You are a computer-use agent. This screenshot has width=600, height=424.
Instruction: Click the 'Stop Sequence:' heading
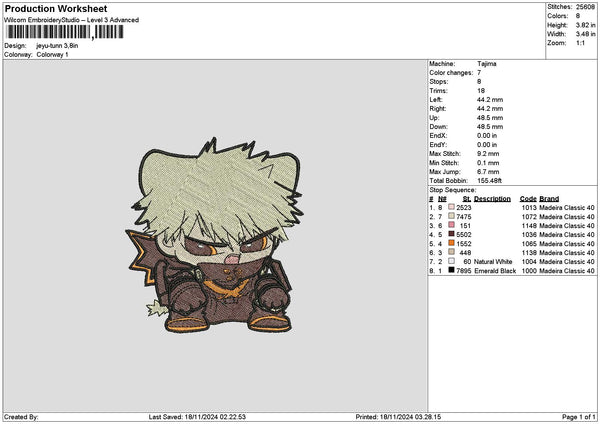click(453, 190)
